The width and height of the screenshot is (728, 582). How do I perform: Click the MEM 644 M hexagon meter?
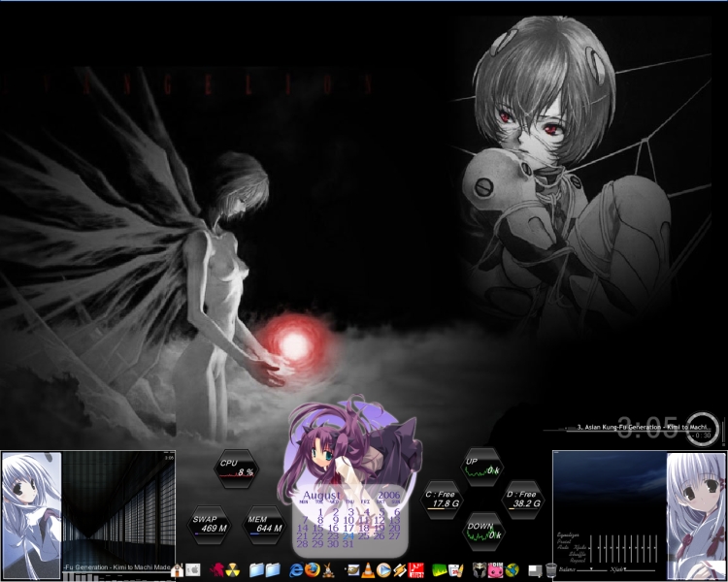(x=265, y=525)
